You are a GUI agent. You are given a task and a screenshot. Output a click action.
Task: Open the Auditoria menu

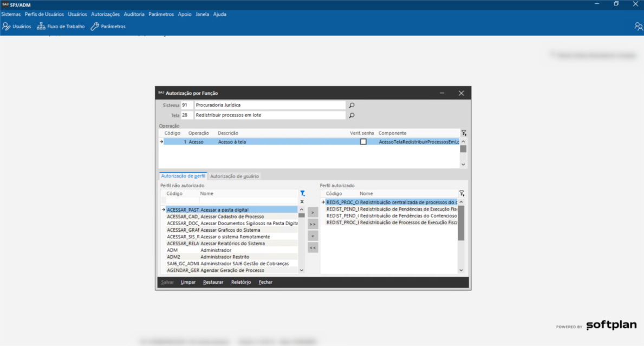coord(134,14)
